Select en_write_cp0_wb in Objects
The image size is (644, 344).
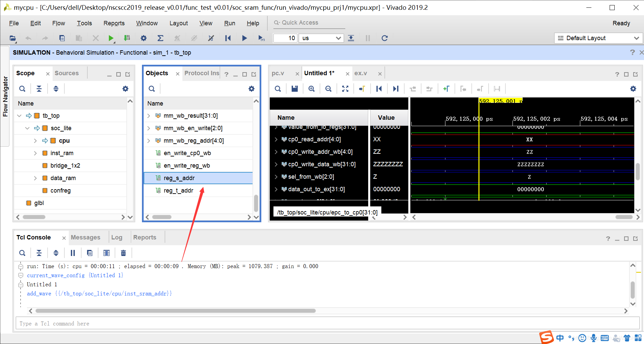[198, 153]
